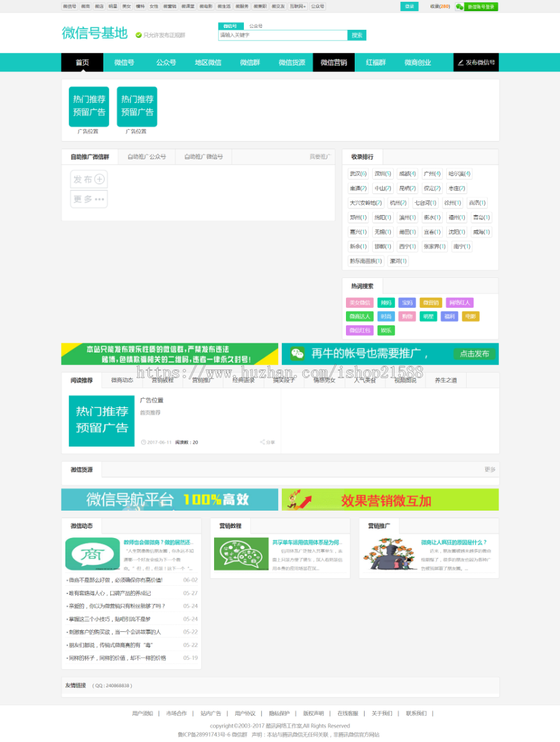Open article 教师也会做微商？
Image resolution: width=560 pixels, height=742 pixels.
[x=159, y=542]
